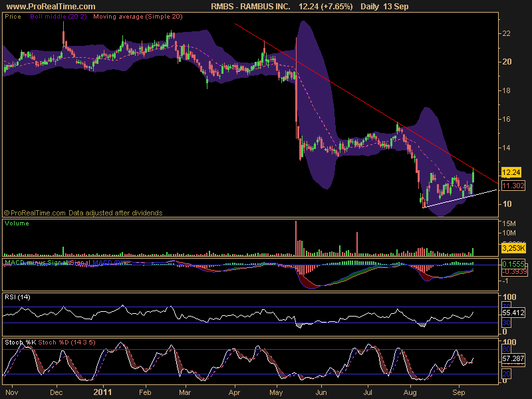
Task: Click the 20 price axis label
Action: pyautogui.click(x=507, y=62)
